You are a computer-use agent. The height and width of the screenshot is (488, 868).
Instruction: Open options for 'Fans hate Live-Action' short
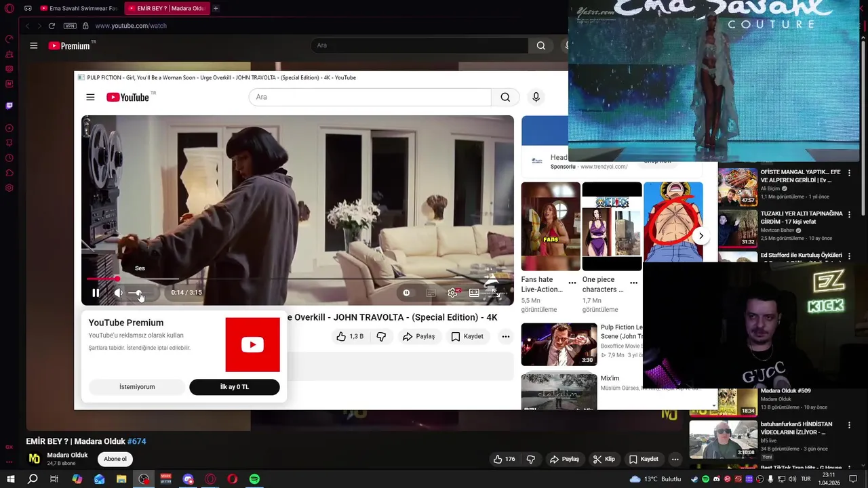[x=572, y=283]
